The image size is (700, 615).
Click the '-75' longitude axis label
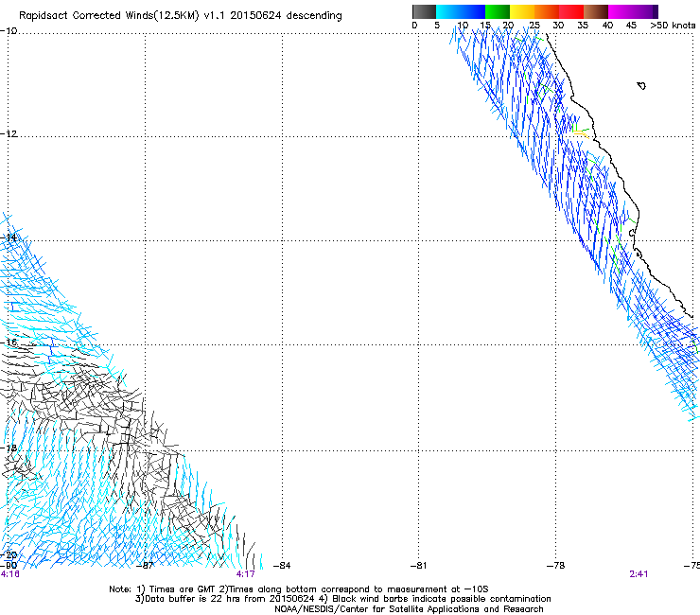click(692, 566)
